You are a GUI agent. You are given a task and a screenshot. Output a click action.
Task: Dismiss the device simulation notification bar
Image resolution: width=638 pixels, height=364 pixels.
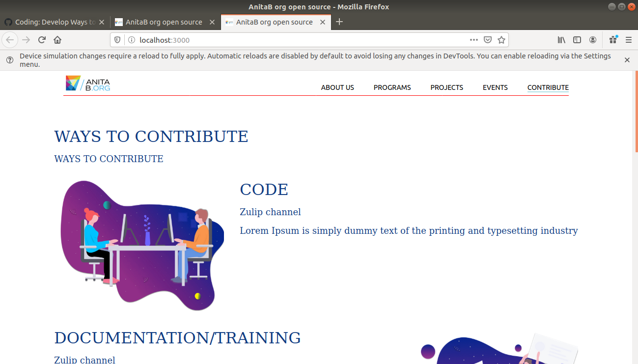pos(627,60)
